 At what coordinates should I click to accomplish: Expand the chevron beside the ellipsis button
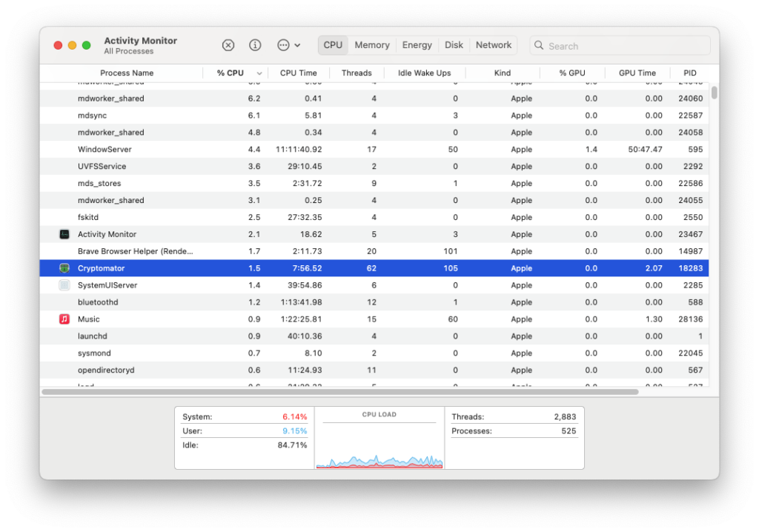(x=297, y=45)
